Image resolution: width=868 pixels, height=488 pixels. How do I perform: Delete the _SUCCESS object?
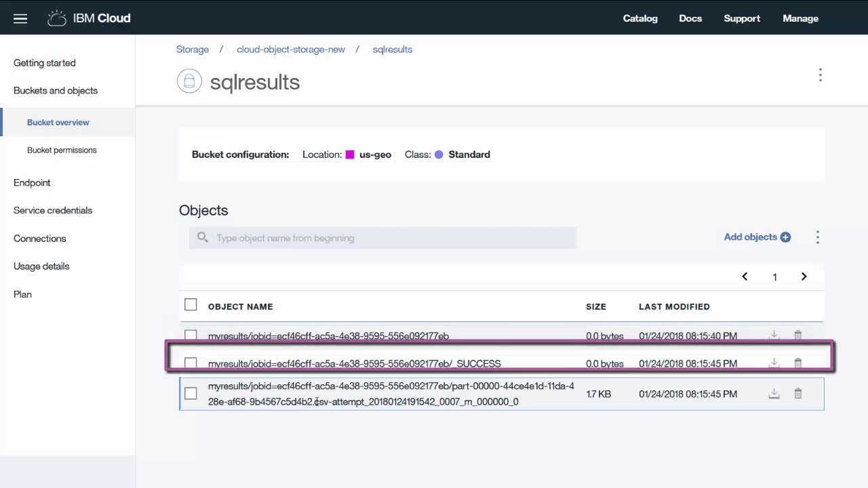(x=798, y=363)
